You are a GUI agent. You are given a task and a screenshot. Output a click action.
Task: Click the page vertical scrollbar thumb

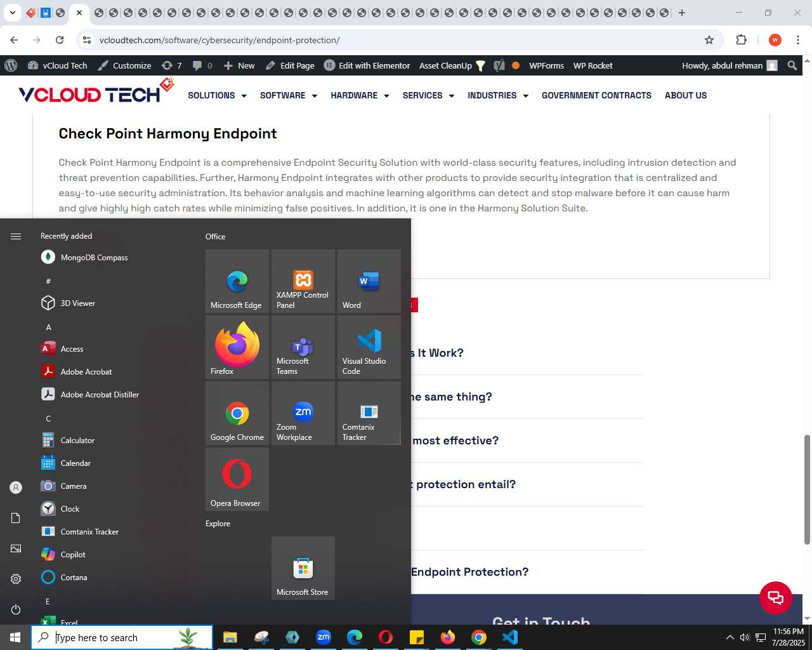click(807, 489)
